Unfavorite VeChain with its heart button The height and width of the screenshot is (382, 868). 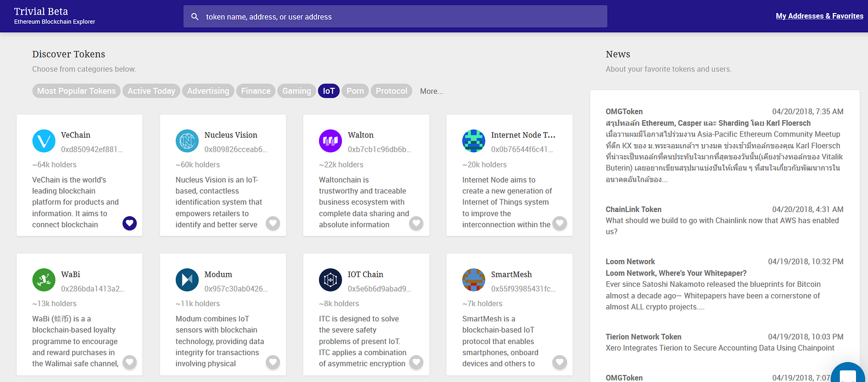pos(130,223)
